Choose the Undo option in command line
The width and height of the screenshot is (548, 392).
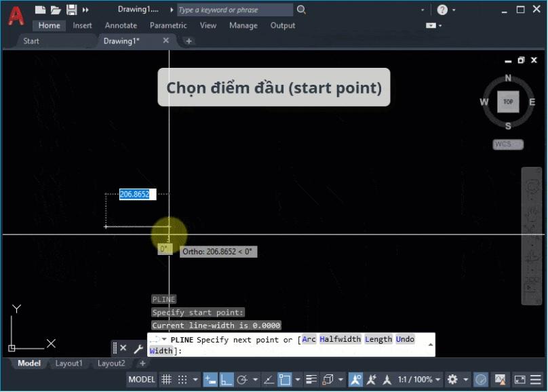pyautogui.click(x=405, y=339)
